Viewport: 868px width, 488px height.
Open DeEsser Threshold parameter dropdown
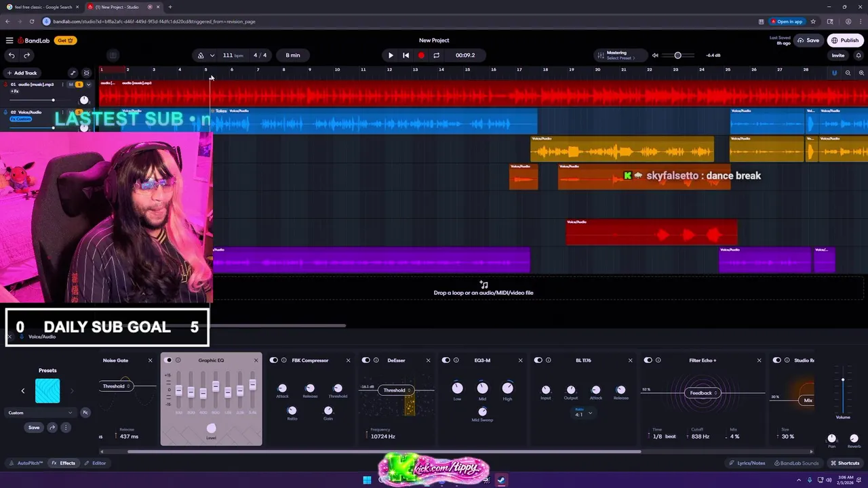[397, 390]
